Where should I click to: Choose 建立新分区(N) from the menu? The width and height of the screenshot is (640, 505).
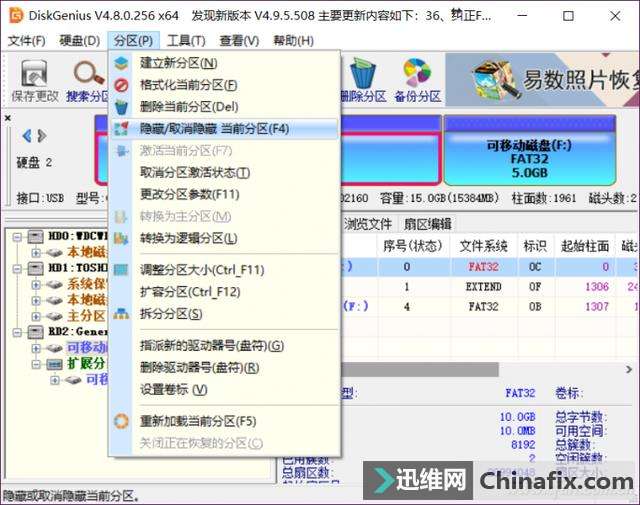pos(224,63)
